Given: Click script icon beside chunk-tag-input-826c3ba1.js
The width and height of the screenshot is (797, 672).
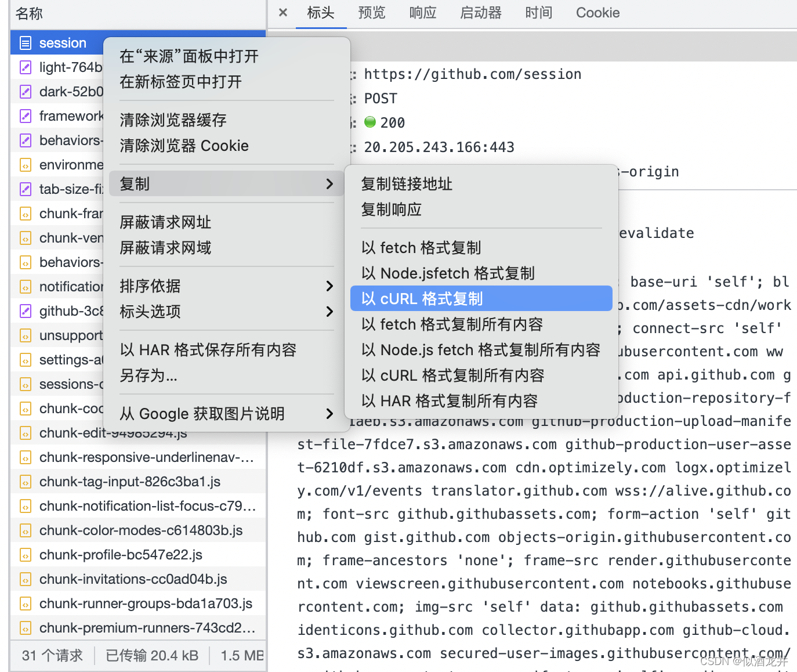Looking at the screenshot, I should point(26,482).
